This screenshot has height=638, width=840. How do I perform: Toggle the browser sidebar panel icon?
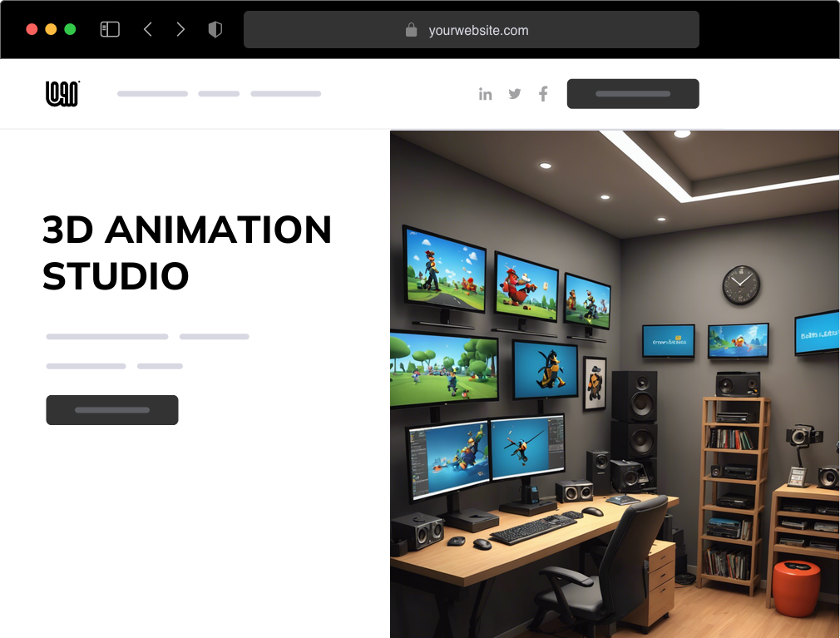point(109,28)
